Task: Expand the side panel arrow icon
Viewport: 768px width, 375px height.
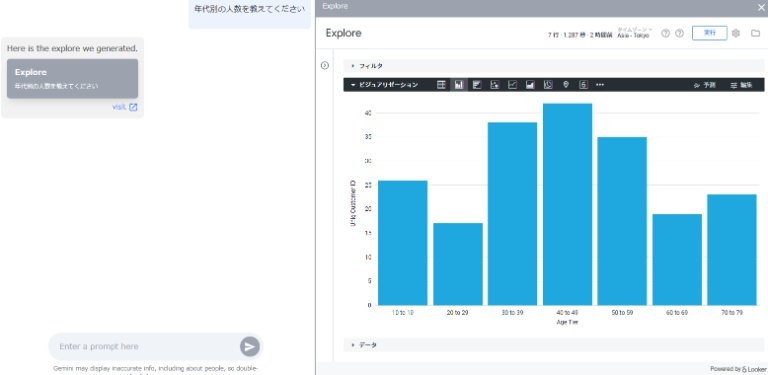Action: coord(325,66)
